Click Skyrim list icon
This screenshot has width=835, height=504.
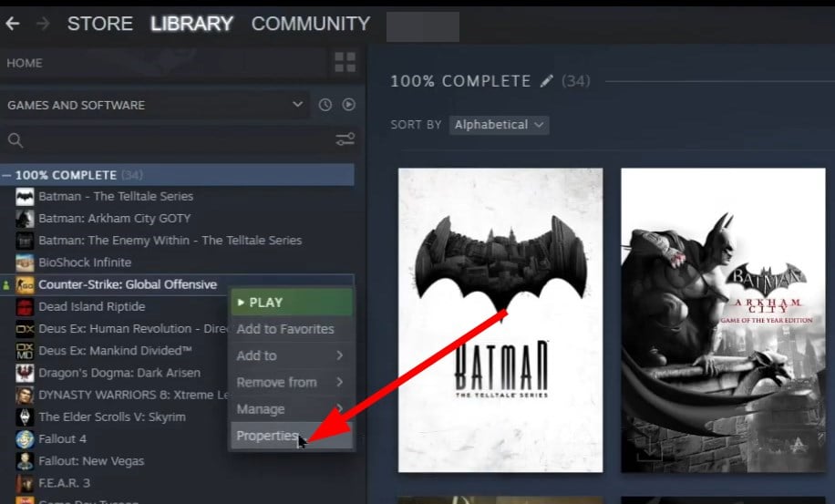click(x=25, y=417)
